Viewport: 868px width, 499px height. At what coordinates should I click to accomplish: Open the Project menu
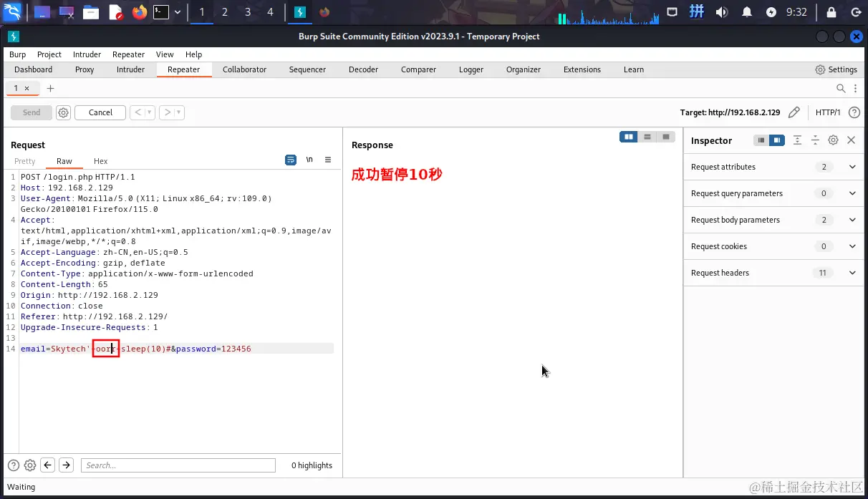49,54
